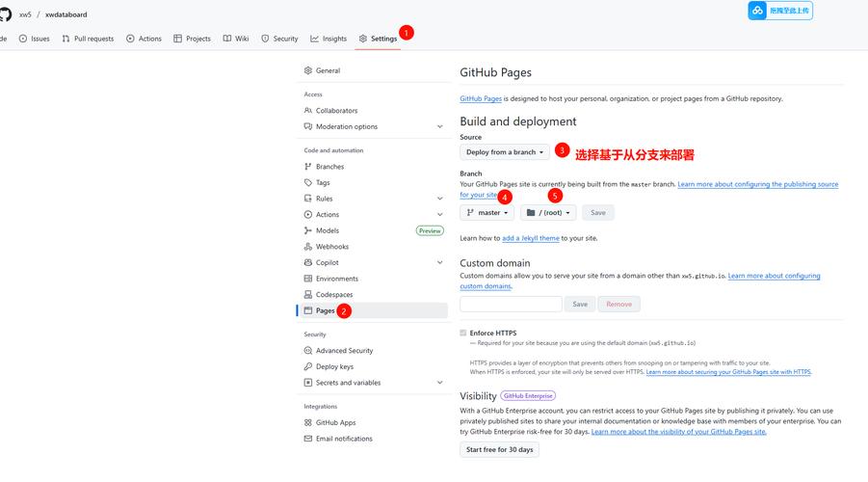Click the custom domain text field
Screen dimensions: 868x482
511,304
